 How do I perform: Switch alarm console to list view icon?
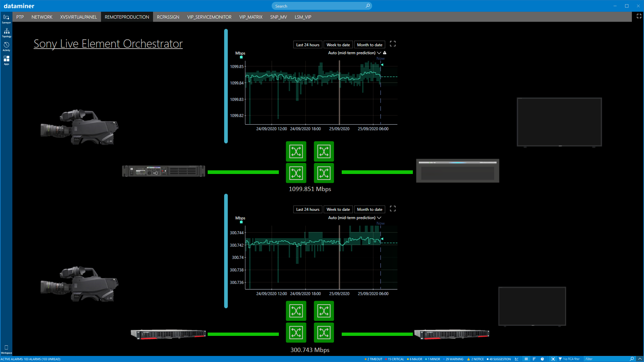coord(526,359)
